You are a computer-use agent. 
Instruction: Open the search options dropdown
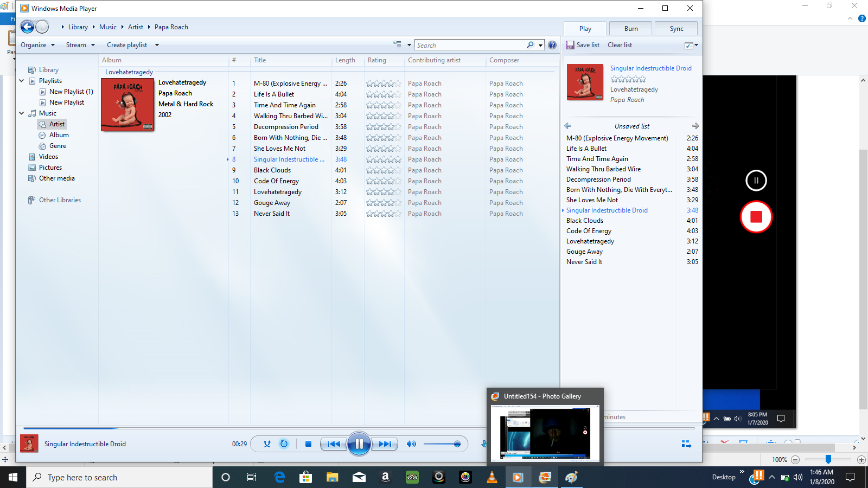pos(540,45)
